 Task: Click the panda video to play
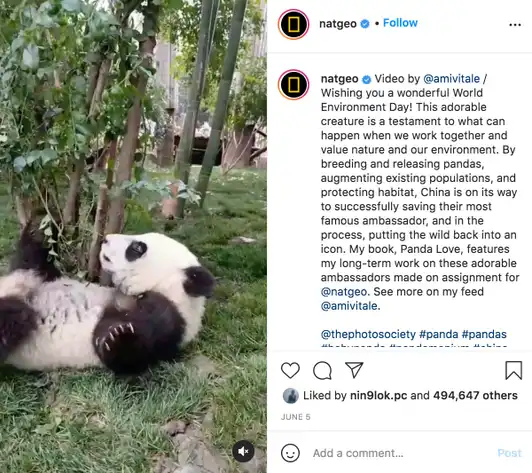tap(133, 236)
